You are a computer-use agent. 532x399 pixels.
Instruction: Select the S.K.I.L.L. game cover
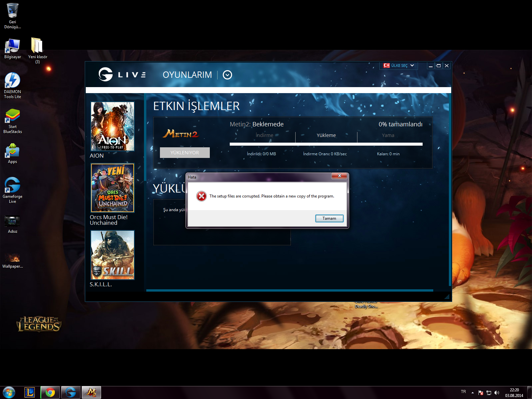(112, 255)
